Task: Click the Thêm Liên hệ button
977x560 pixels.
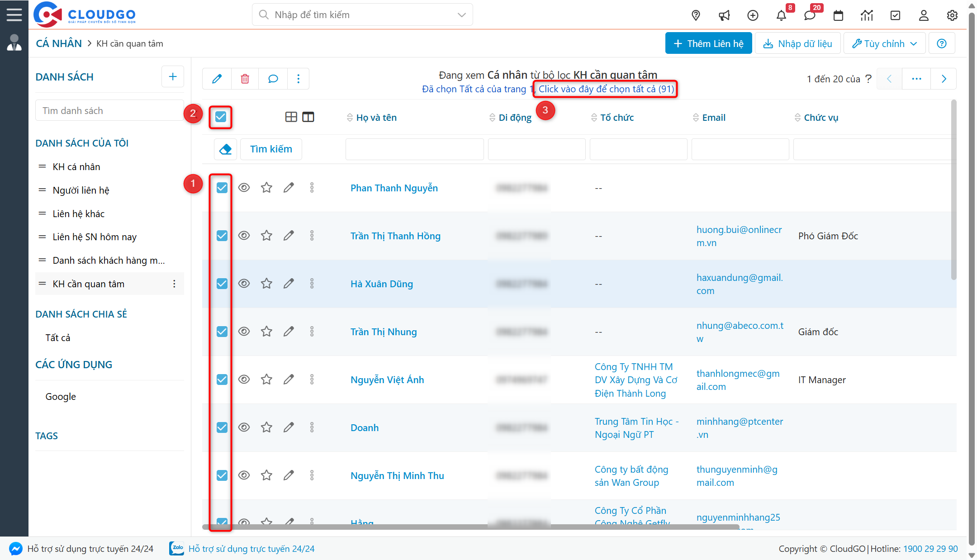Action: [708, 43]
